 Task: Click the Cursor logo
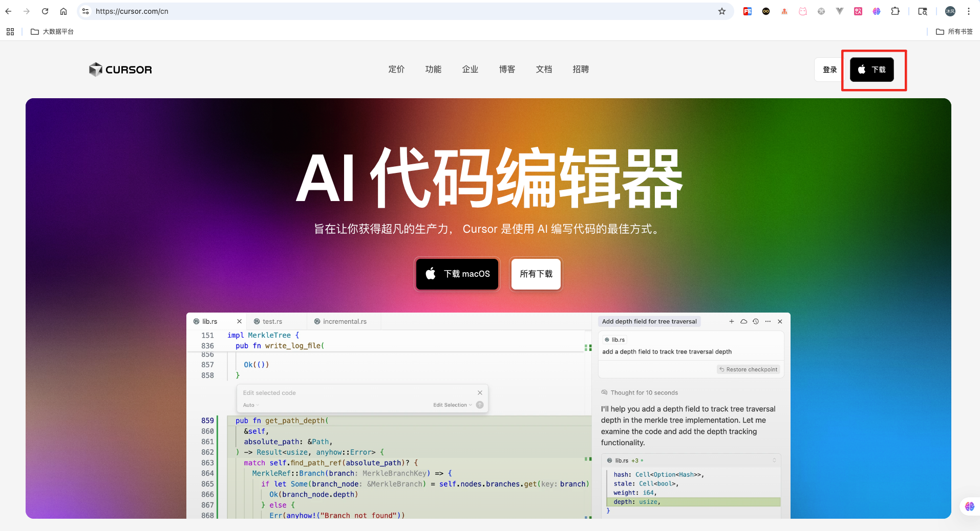(120, 70)
